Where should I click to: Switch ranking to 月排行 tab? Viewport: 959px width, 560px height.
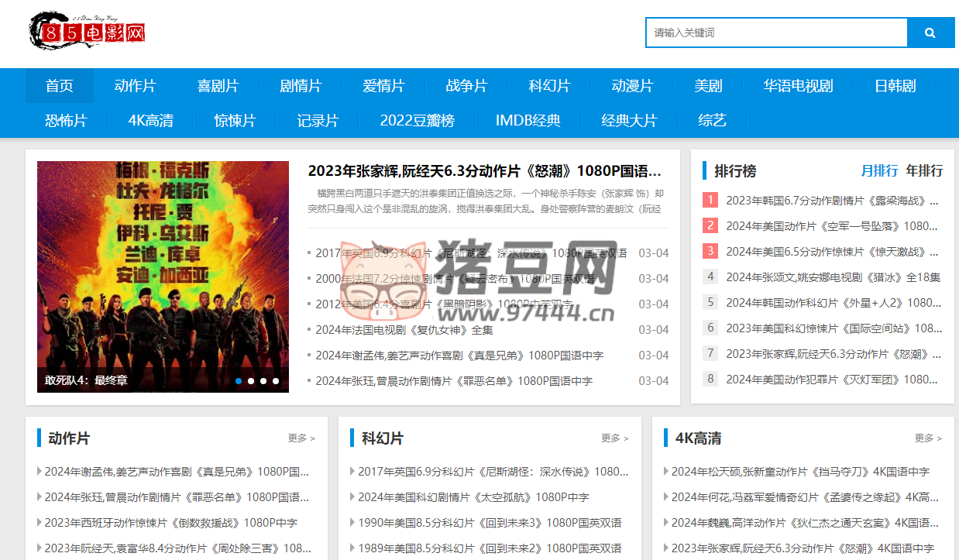point(879,170)
